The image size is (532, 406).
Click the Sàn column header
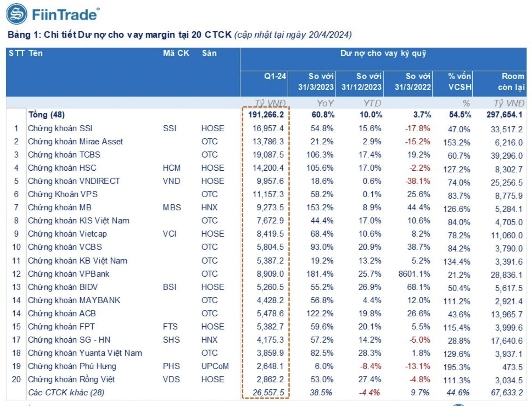pos(209,53)
